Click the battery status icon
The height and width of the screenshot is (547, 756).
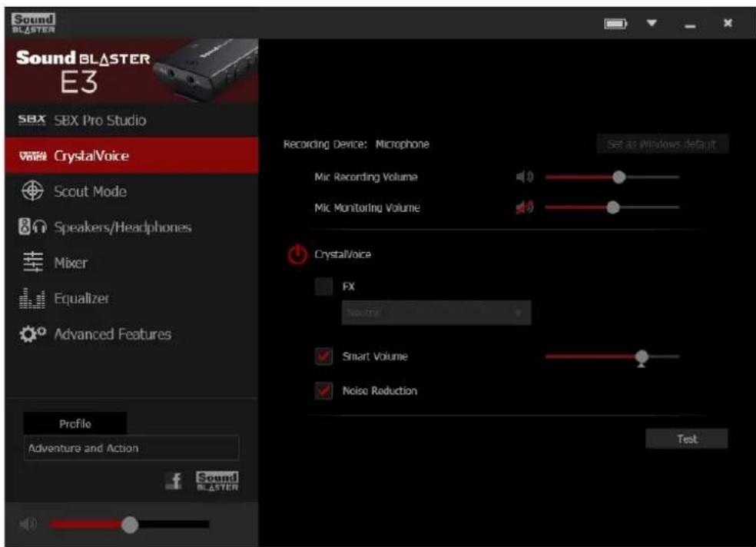[615, 23]
